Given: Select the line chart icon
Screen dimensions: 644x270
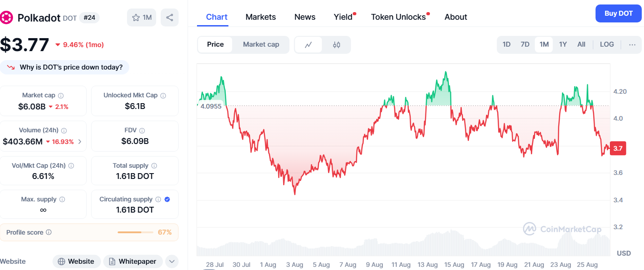Looking at the screenshot, I should tap(309, 44).
